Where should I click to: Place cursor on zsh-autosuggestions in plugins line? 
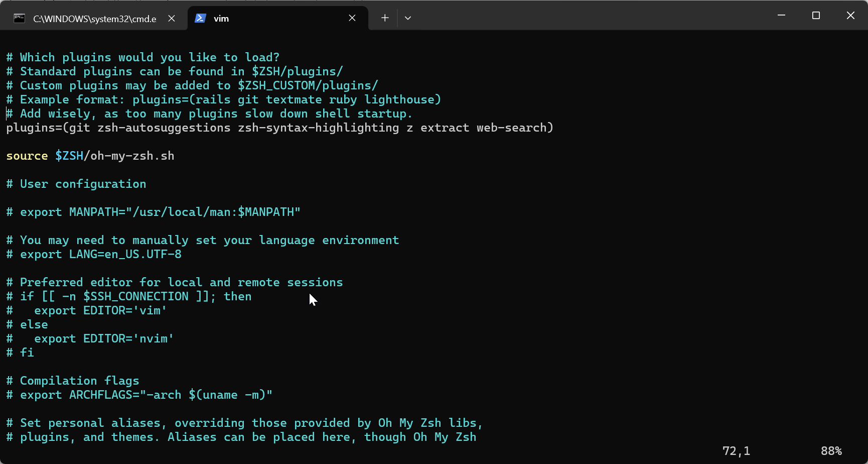pos(164,128)
